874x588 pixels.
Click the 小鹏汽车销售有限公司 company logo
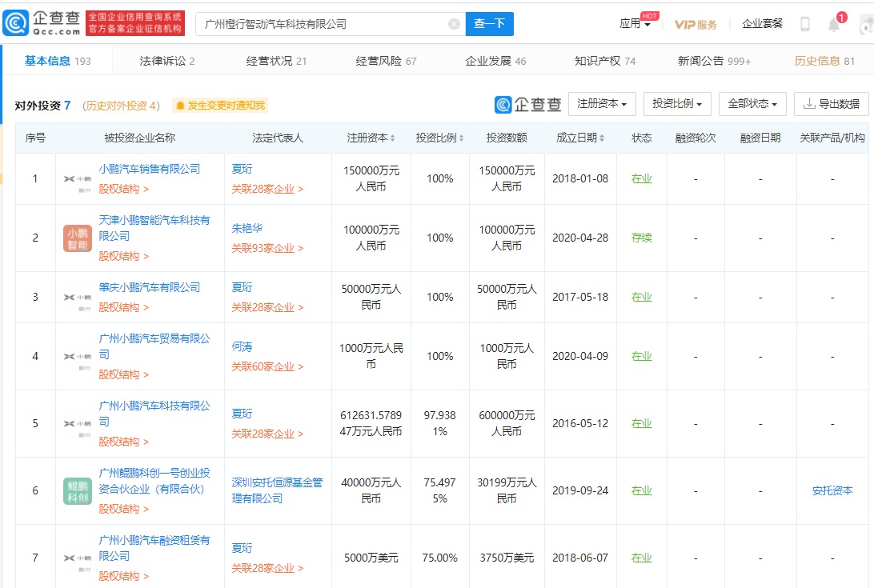(78, 179)
